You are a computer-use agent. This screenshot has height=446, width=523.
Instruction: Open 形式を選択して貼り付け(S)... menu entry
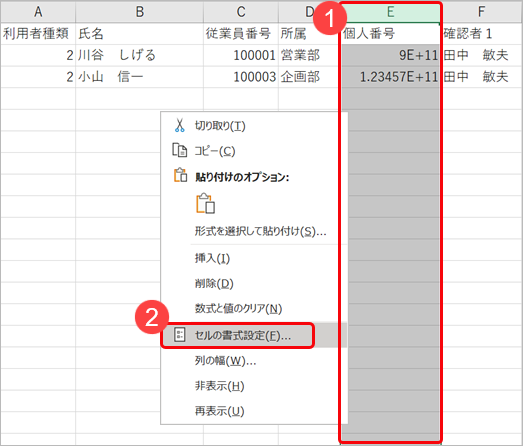click(254, 231)
